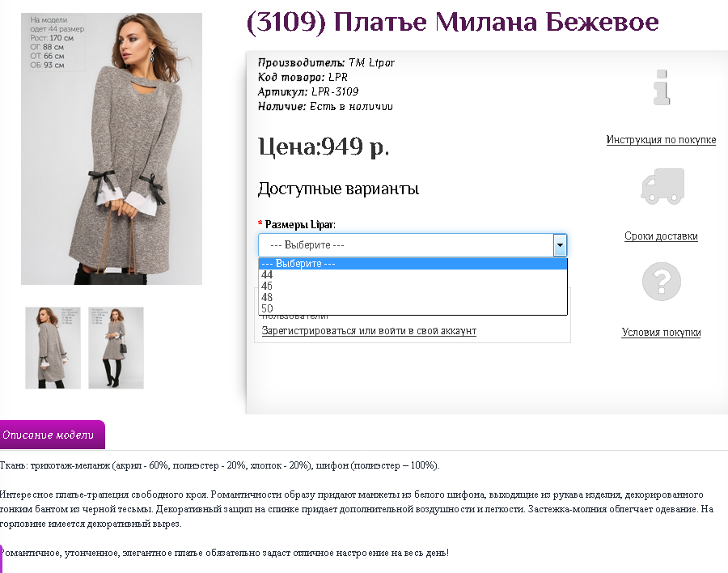Switch to the 'Описание модели' tab
This screenshot has width=728, height=573.
(x=52, y=435)
